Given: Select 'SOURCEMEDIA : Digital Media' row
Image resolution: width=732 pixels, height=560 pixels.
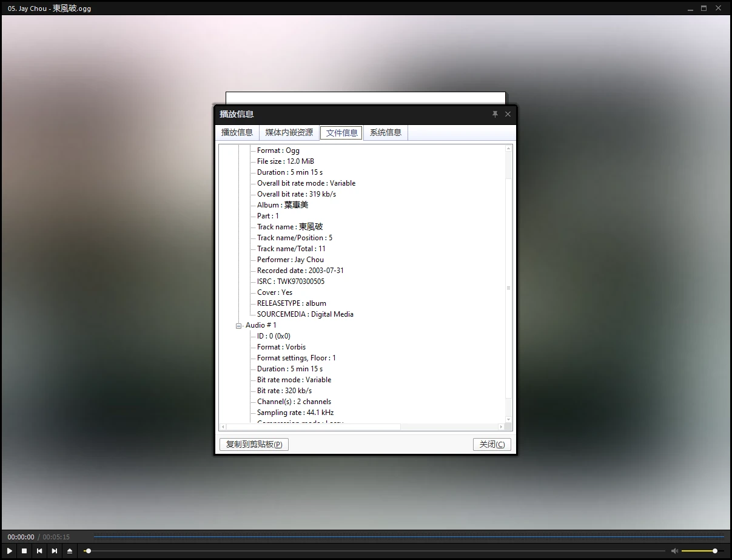Looking at the screenshot, I should [x=305, y=314].
